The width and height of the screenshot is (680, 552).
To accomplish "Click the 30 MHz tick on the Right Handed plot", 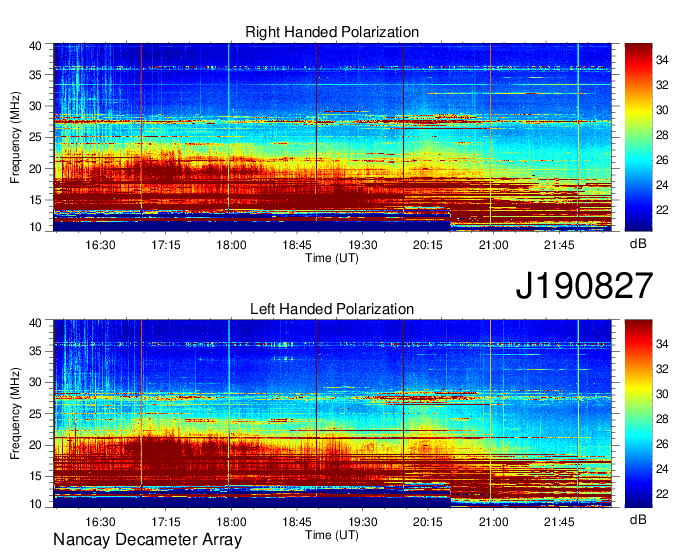I will 35,106.
